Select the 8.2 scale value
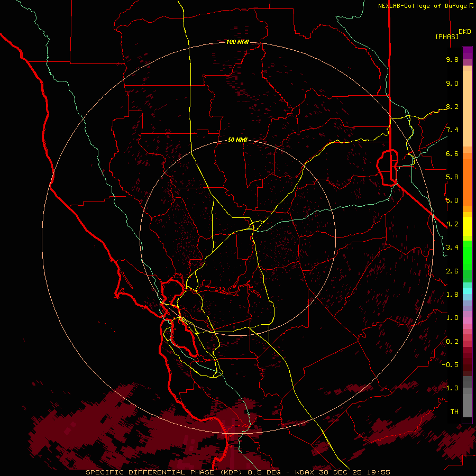 coord(452,106)
